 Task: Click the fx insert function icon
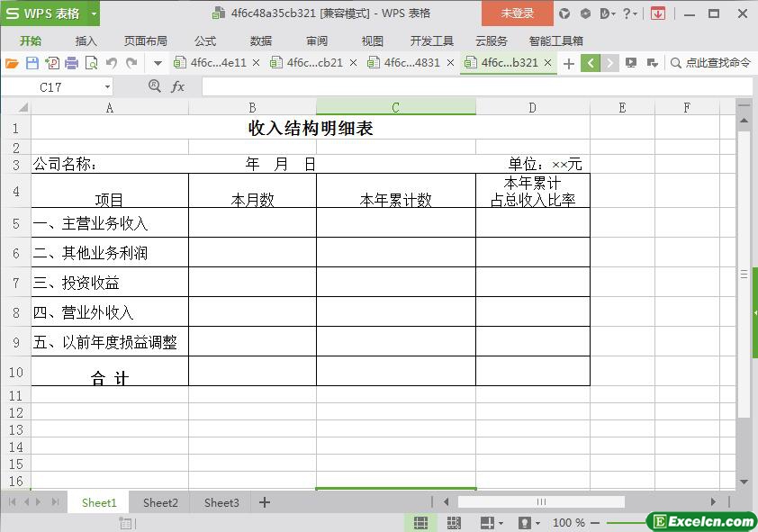click(178, 87)
